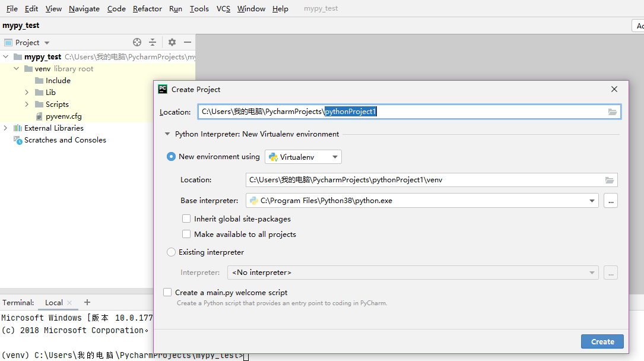The width and height of the screenshot is (644, 361).
Task: Click the Create button
Action: tap(602, 341)
